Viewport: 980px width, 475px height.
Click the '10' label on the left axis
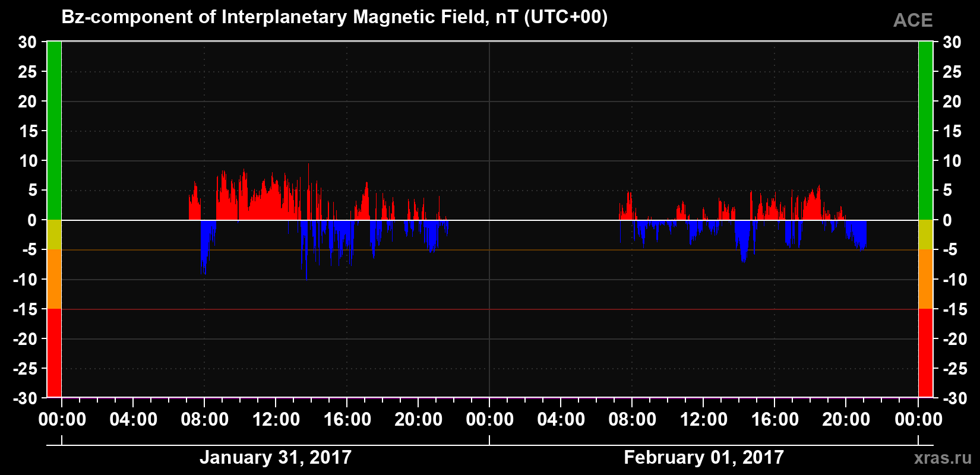(27, 160)
